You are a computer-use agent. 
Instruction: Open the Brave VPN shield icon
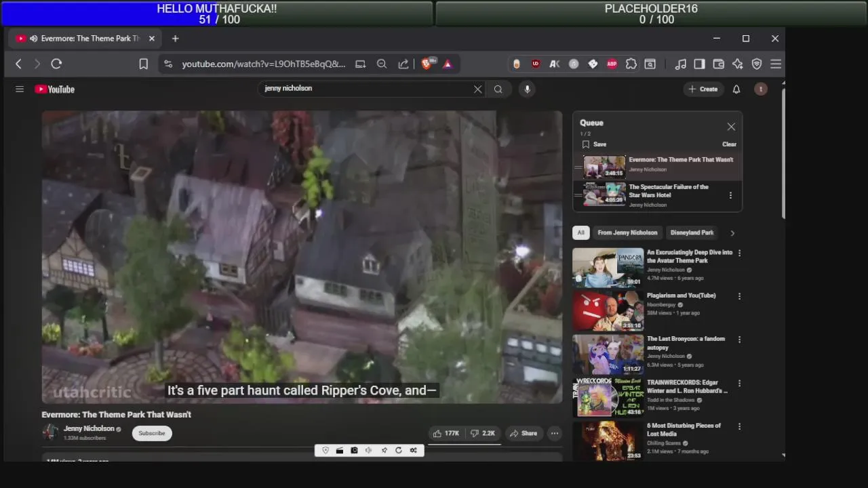coord(757,64)
